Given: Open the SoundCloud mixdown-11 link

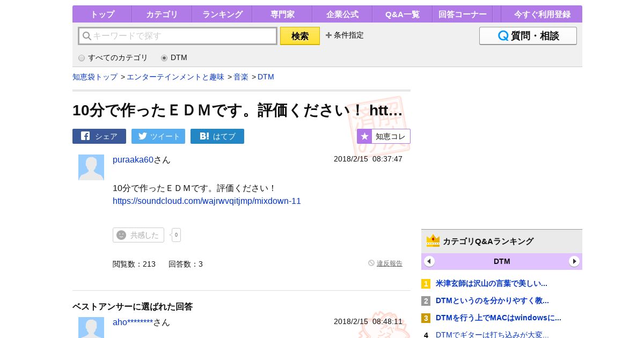Looking at the screenshot, I should (x=207, y=201).
